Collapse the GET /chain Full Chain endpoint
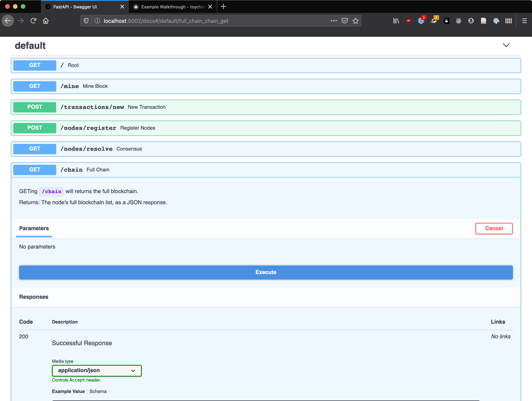This screenshot has height=401, width=532. pyautogui.click(x=266, y=170)
